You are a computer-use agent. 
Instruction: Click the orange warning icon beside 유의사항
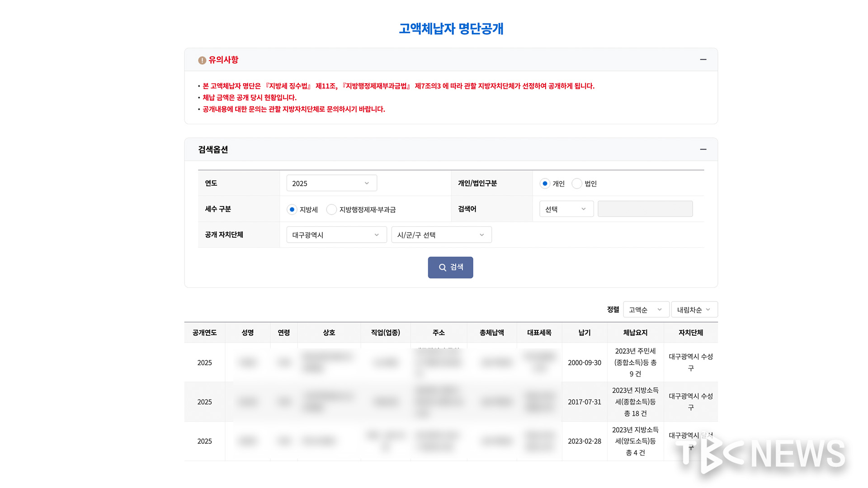pos(202,60)
